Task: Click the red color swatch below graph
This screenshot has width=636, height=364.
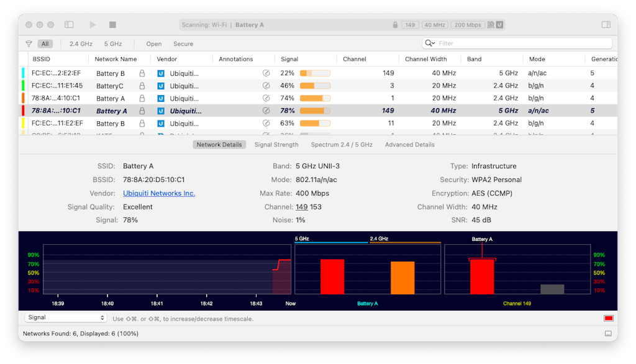Action: point(608,318)
